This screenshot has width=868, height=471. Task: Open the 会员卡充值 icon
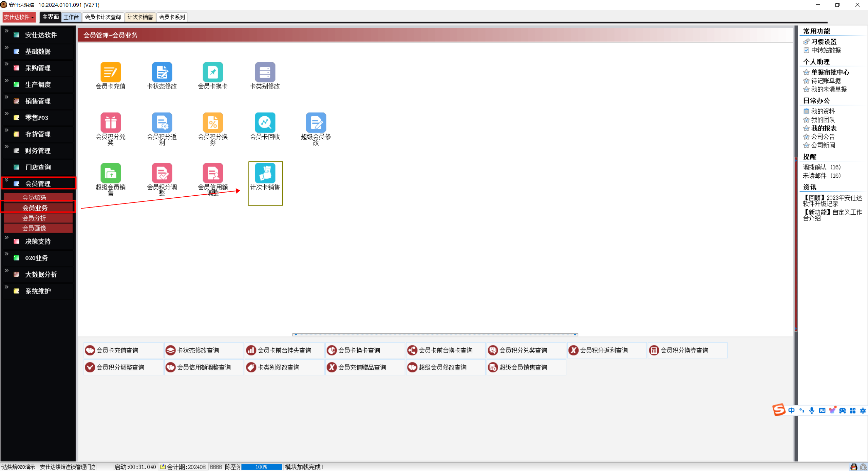(x=110, y=72)
